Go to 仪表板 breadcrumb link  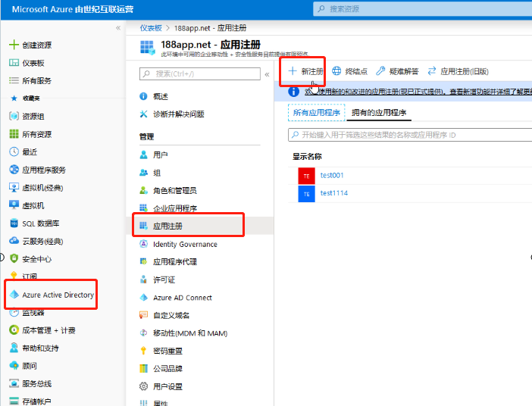[x=151, y=28]
